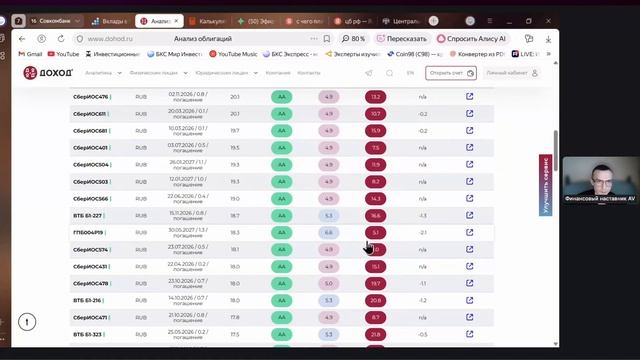This screenshot has width=640, height=360.
Task: Select bond name СберИОС476
Action: (91, 97)
